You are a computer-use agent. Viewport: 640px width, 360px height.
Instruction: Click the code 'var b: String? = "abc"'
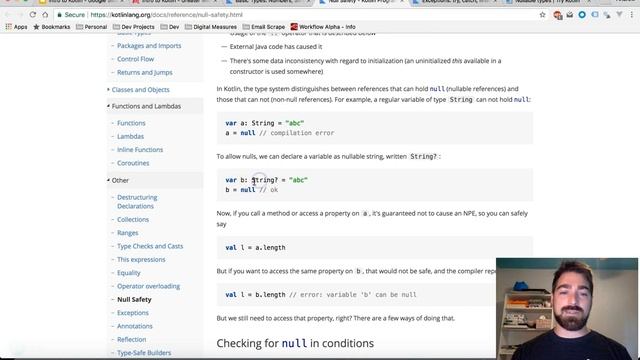[267, 180]
